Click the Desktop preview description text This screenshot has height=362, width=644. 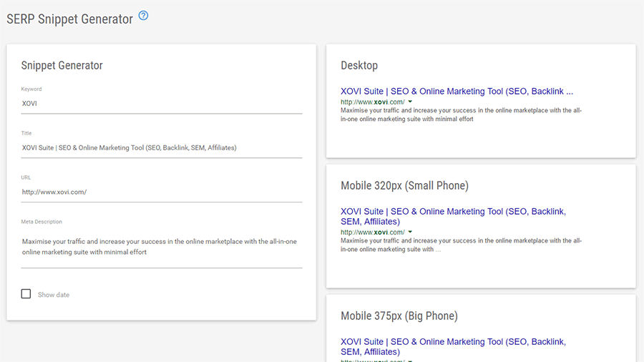tap(461, 114)
